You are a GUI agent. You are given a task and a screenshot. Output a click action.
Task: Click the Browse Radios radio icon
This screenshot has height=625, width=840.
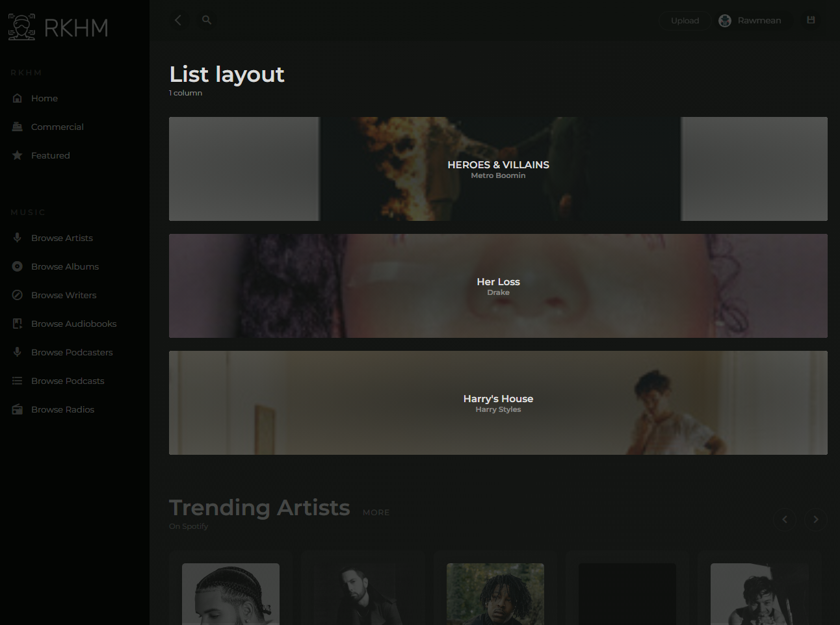point(18,409)
